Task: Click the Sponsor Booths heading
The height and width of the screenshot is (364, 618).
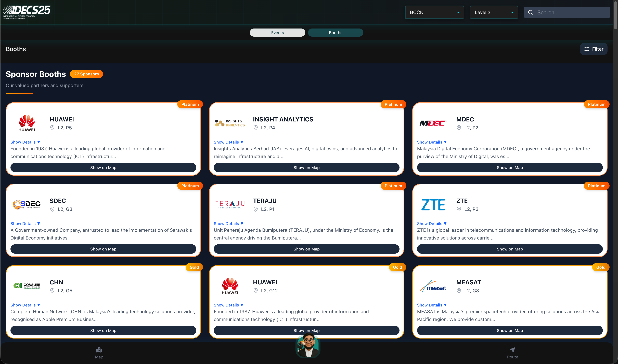Action: click(36, 74)
